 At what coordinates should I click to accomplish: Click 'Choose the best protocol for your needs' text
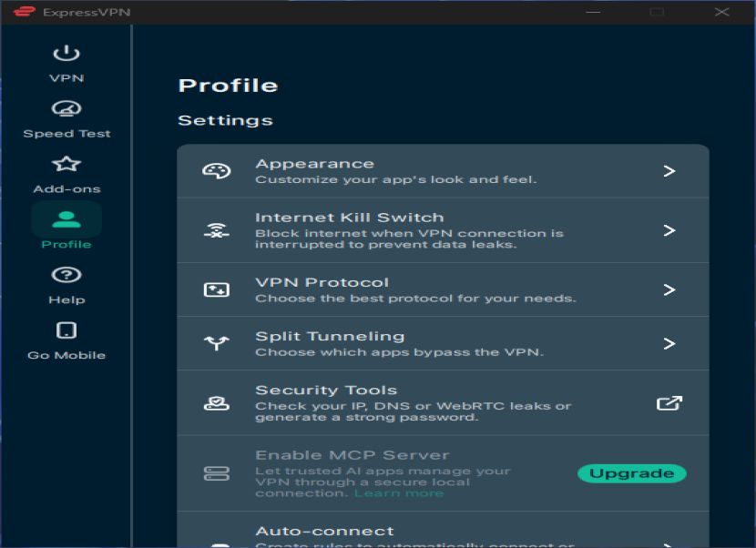click(415, 299)
